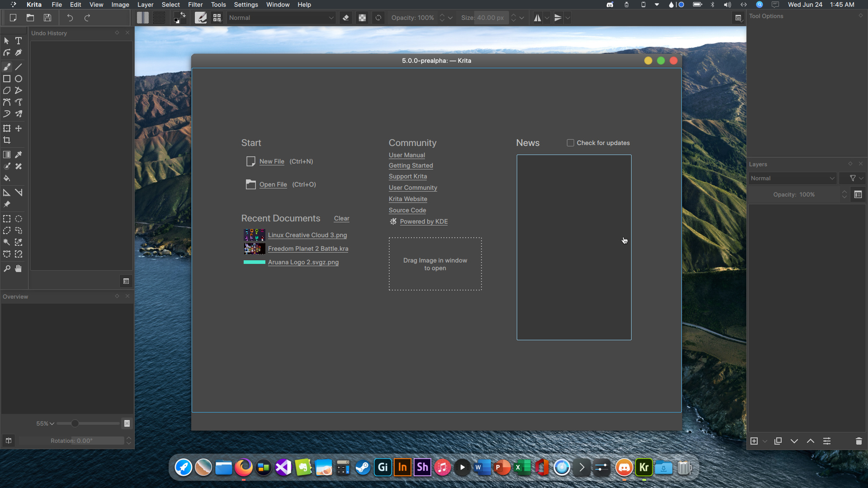The image size is (868, 488).
Task: Select the Gradient tool
Action: (7, 155)
